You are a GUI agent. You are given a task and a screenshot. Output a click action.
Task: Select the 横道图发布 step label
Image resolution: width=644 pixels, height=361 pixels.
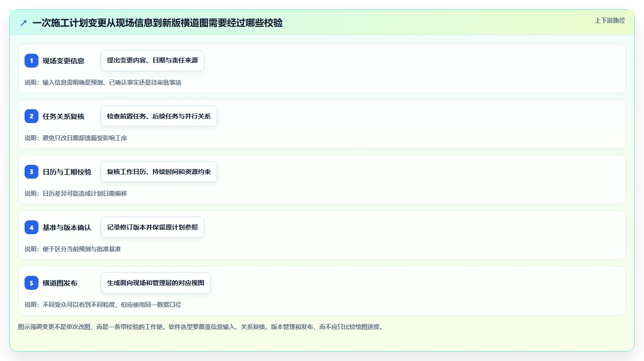pyautogui.click(x=60, y=283)
